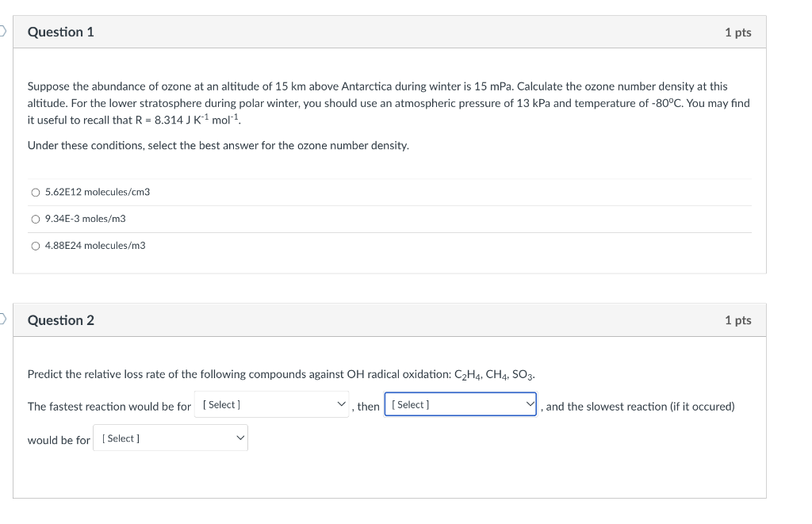Select the 5.62E12 molecules/cm3 radio button
Viewport: 812px width, 524px height.
point(36,193)
